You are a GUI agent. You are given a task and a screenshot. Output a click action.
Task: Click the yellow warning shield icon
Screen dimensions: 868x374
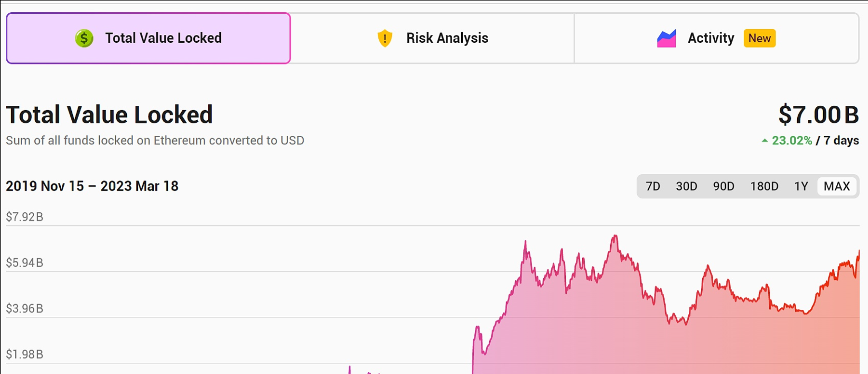coord(385,38)
